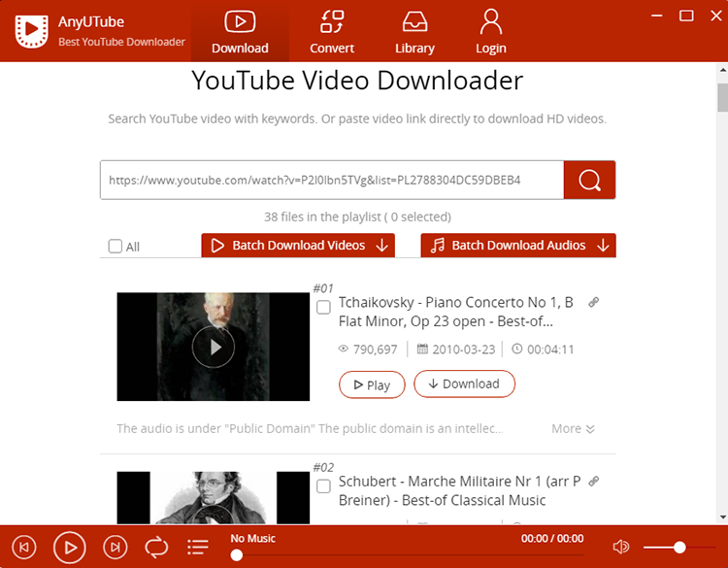Click the Schubert video thumbnail
This screenshot has width=728, height=568.
(x=214, y=497)
